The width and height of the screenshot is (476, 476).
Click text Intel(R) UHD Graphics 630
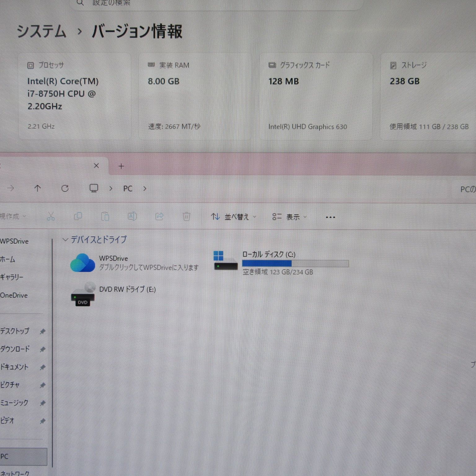coord(308,126)
